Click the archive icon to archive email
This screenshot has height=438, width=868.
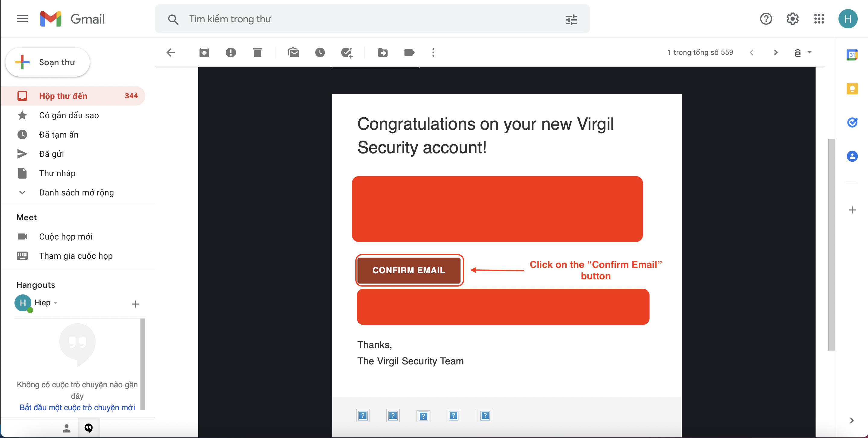(x=204, y=52)
